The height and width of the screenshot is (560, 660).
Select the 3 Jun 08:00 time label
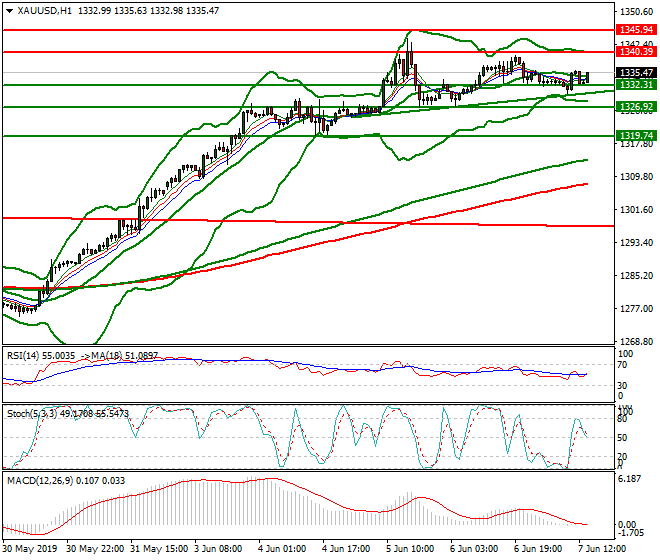tap(218, 549)
